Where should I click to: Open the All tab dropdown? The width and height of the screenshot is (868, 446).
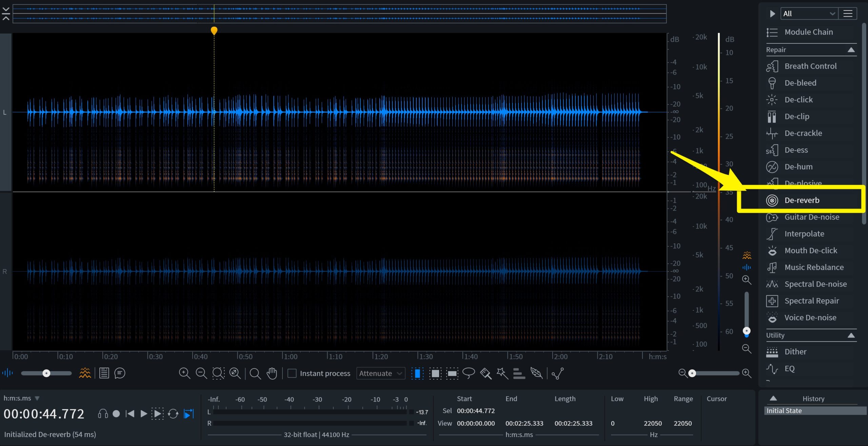(x=809, y=13)
